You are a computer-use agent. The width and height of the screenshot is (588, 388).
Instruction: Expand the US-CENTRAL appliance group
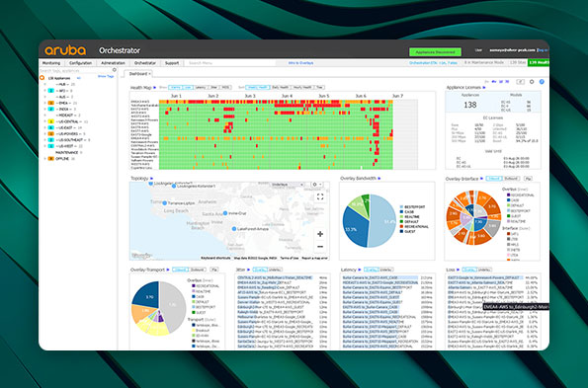coord(45,121)
